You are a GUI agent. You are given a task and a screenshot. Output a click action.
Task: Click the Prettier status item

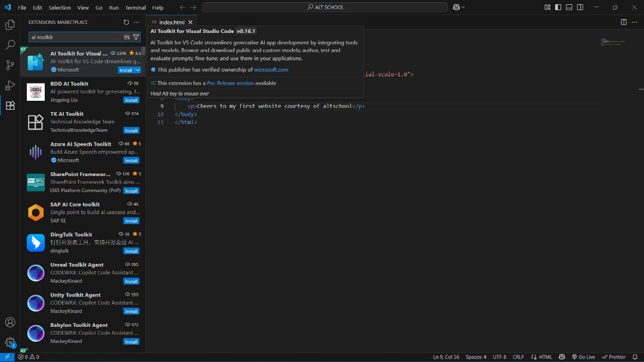point(614,357)
